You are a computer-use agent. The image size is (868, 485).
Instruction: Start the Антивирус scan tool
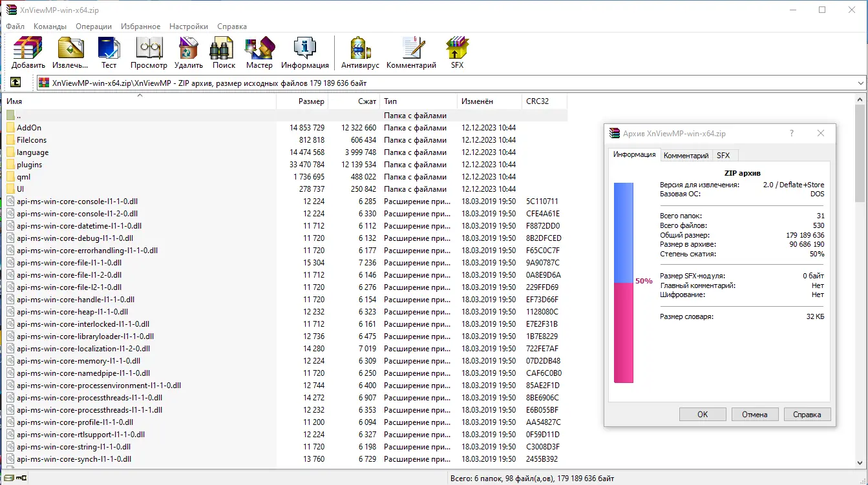point(360,52)
